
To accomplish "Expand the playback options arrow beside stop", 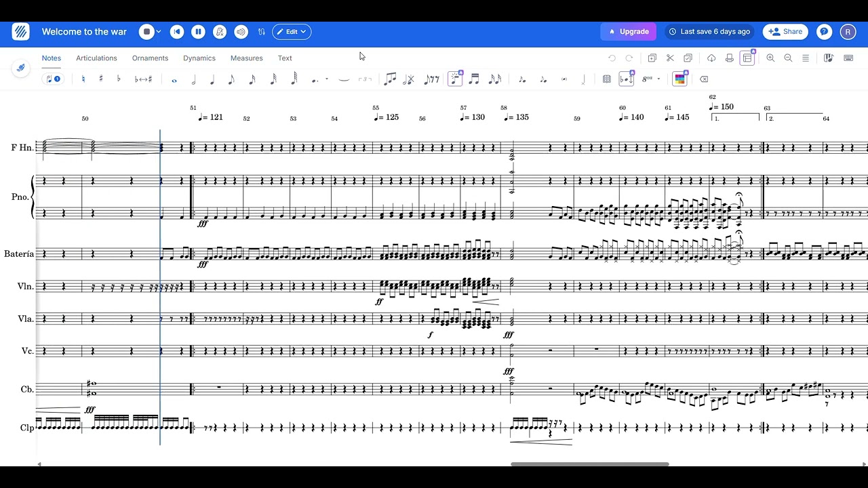I will click(x=159, y=31).
